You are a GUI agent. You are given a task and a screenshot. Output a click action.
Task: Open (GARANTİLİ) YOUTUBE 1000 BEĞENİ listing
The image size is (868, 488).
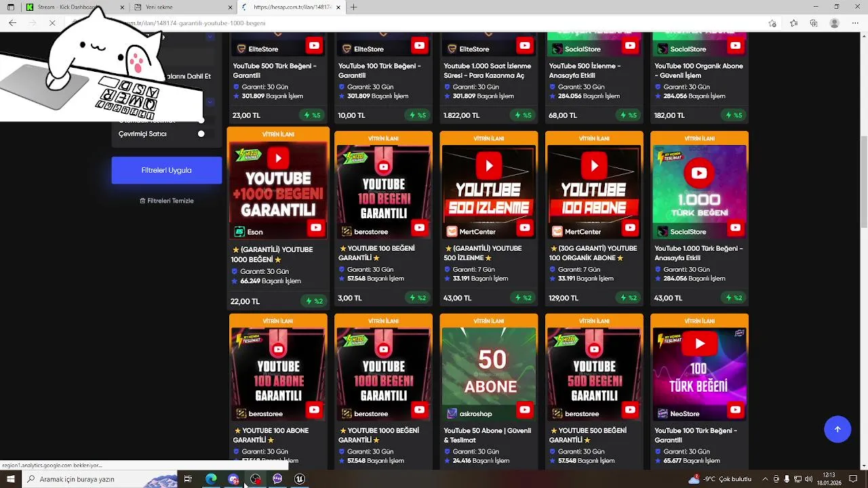coord(272,254)
